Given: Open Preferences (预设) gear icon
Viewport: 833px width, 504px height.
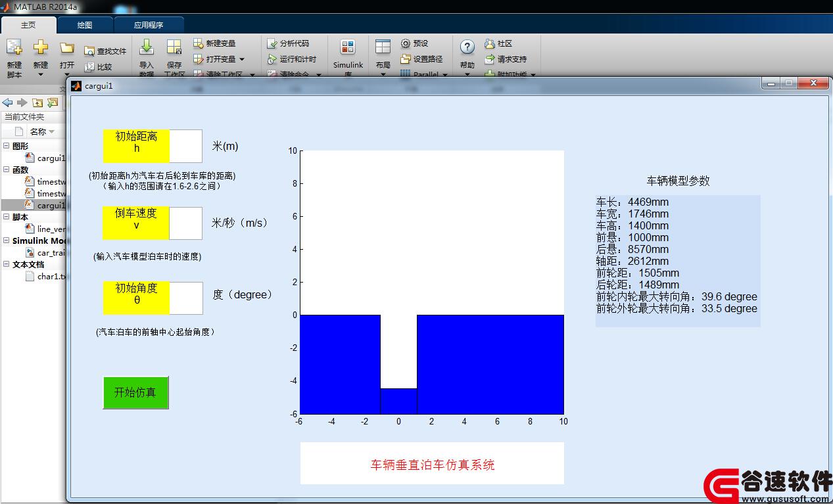Looking at the screenshot, I should pos(406,43).
